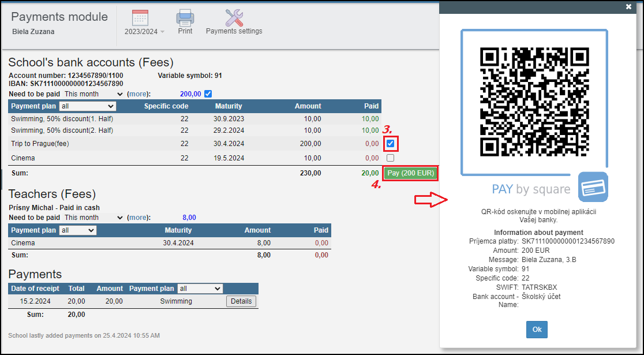
Task: Open Payment plan filter in School's accounts table
Action: point(88,106)
